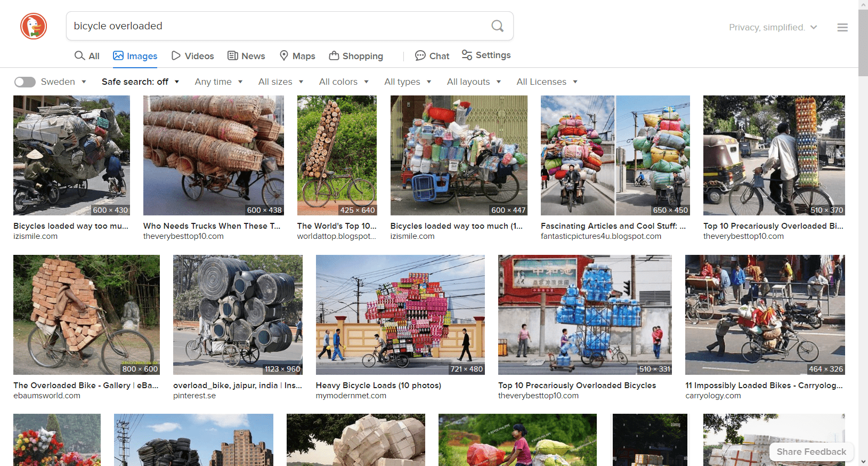Click the DuckDuckGo logo icon
Viewport: 868px width, 466px height.
34,26
